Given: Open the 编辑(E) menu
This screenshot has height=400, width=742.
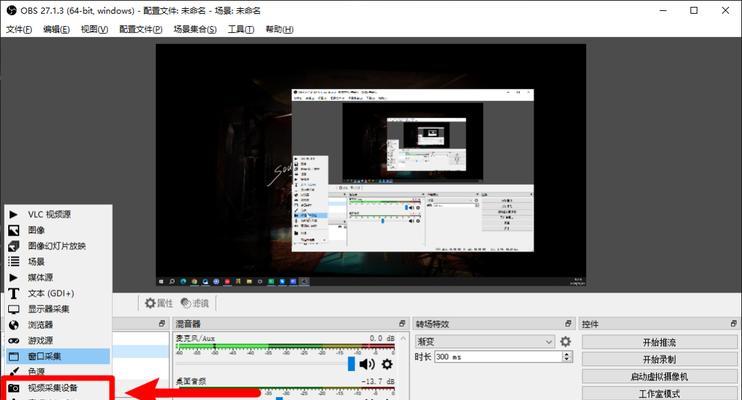Looking at the screenshot, I should tap(56, 29).
